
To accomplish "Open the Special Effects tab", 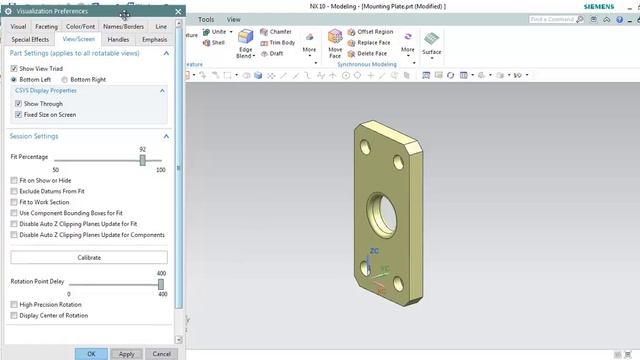I will pos(30,40).
